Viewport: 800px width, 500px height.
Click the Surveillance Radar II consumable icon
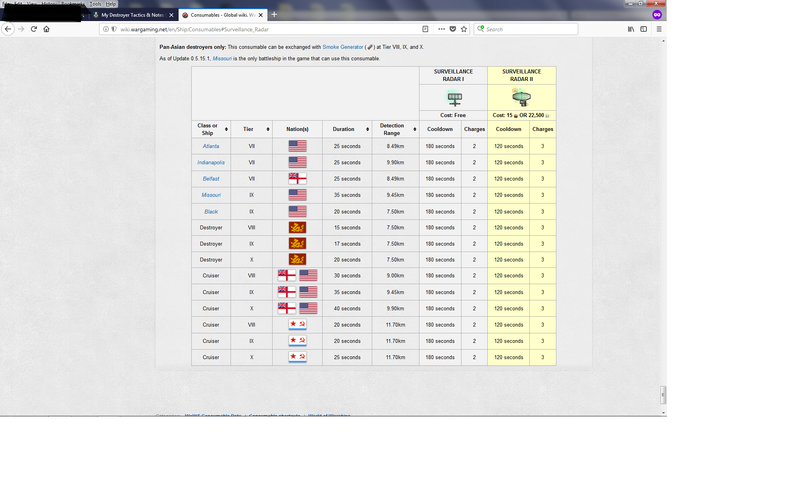(521, 98)
